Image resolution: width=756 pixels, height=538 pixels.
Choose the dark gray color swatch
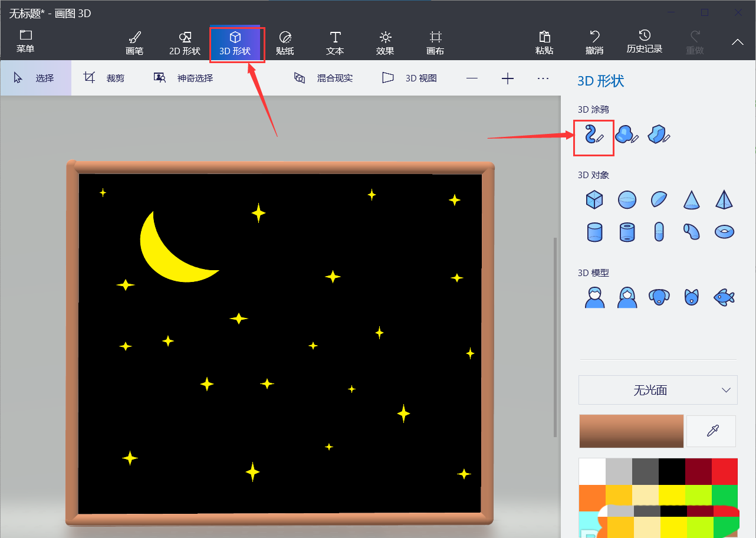point(645,471)
